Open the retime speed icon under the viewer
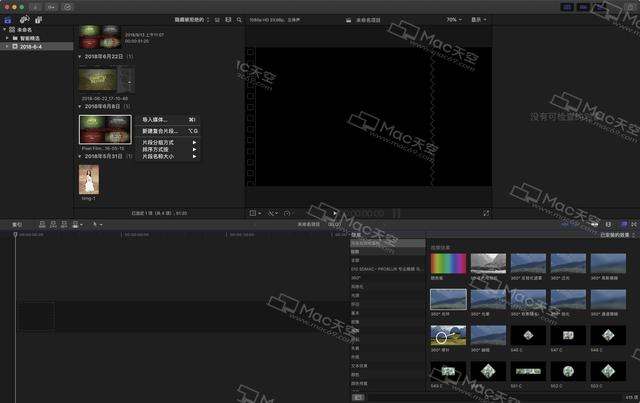Viewport: 640px width, 403px height. click(287, 213)
